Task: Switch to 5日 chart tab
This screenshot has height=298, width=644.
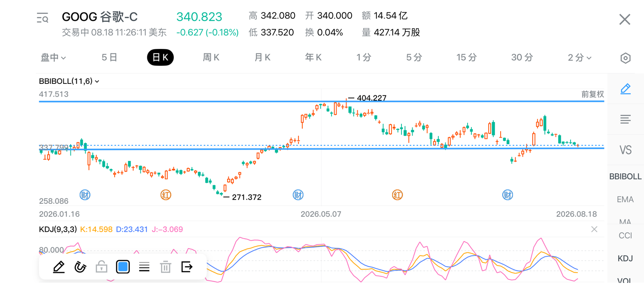Action: pyautogui.click(x=109, y=58)
